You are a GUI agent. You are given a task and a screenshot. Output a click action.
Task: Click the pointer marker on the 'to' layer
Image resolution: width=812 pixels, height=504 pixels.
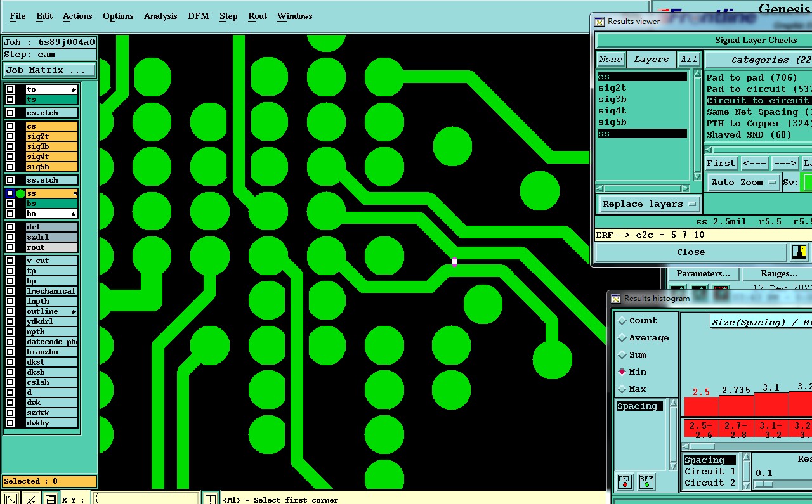[74, 90]
